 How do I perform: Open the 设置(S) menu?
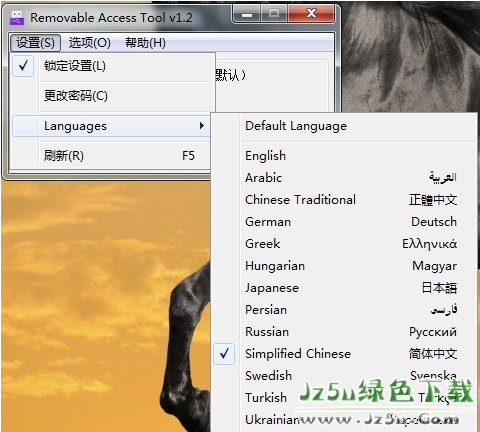pos(35,43)
